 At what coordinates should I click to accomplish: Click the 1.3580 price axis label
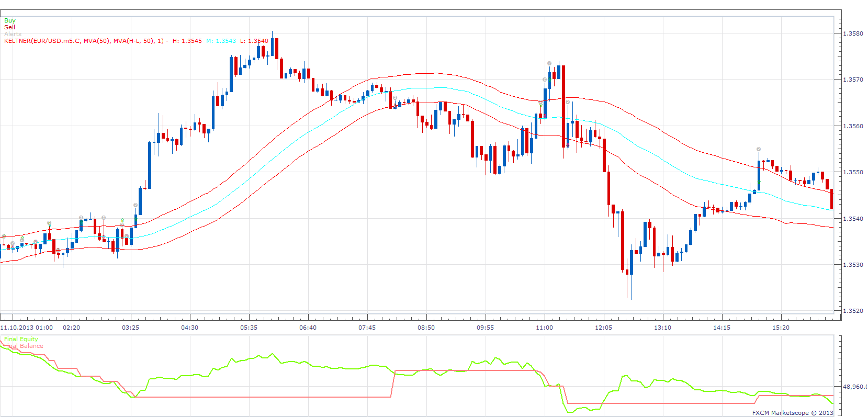[x=853, y=33]
